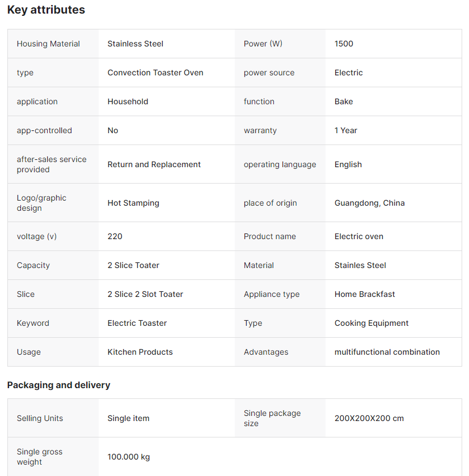Click the Single item selling units value
Image resolution: width=469 pixels, height=476 pixels.
pyautogui.click(x=129, y=418)
